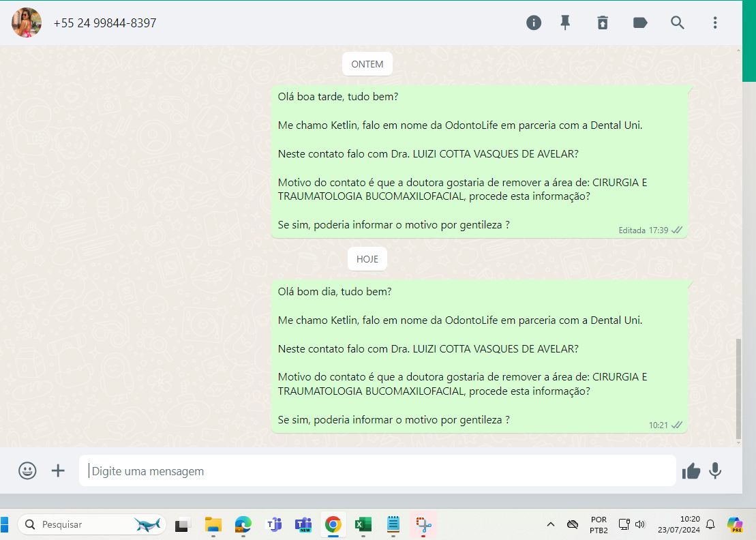The image size is (756, 540).
Task: Open contact profile picture
Action: [x=27, y=22]
